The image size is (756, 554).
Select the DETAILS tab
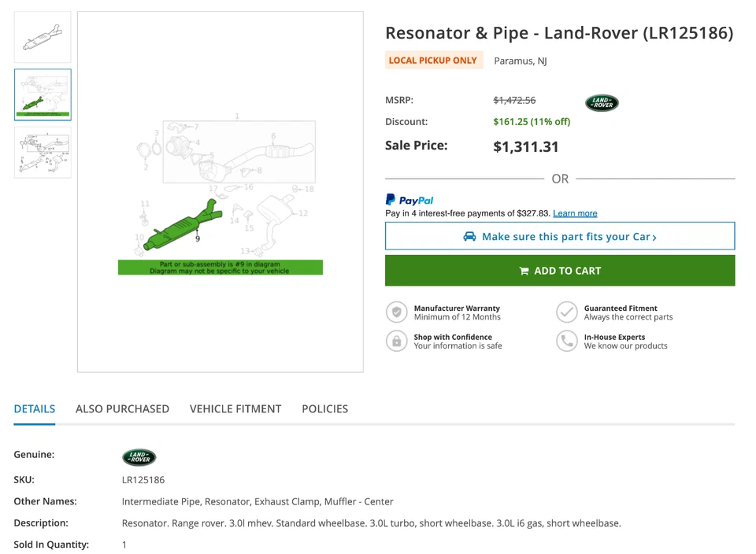pos(34,408)
